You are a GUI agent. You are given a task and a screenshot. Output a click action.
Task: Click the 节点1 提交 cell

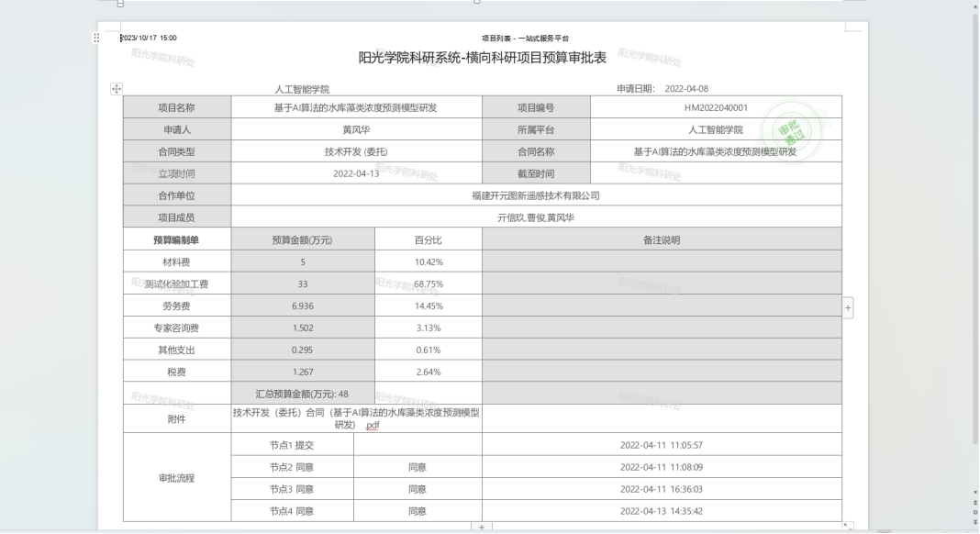(x=292, y=445)
